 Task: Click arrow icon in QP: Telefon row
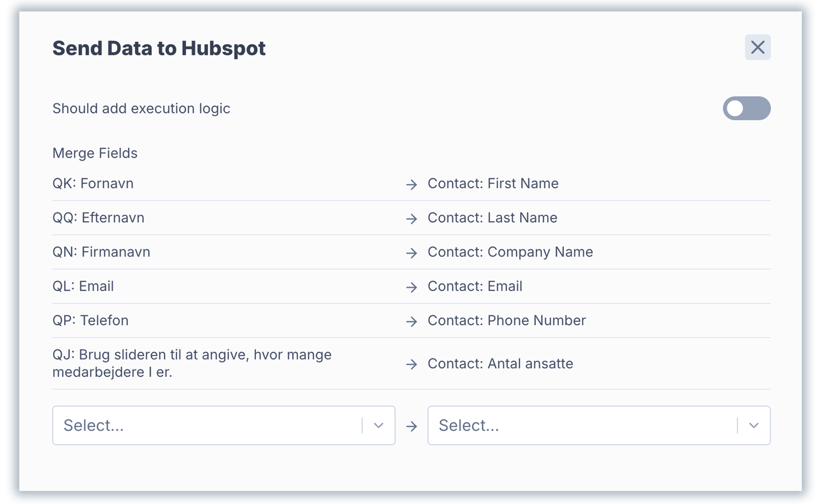pos(412,321)
